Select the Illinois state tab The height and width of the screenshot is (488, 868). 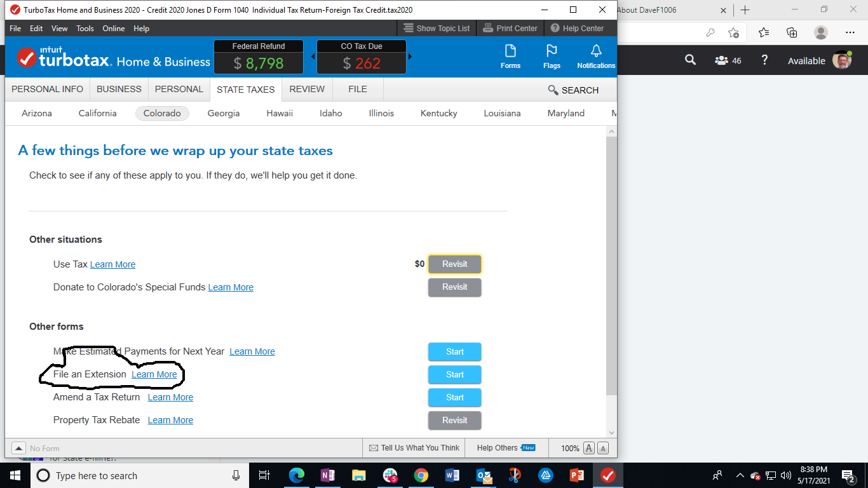(x=381, y=113)
